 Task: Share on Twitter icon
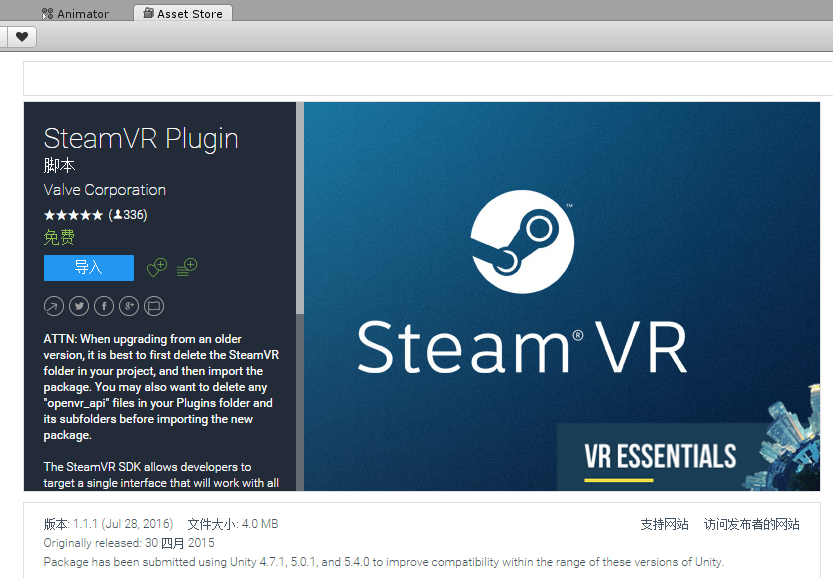(79, 306)
